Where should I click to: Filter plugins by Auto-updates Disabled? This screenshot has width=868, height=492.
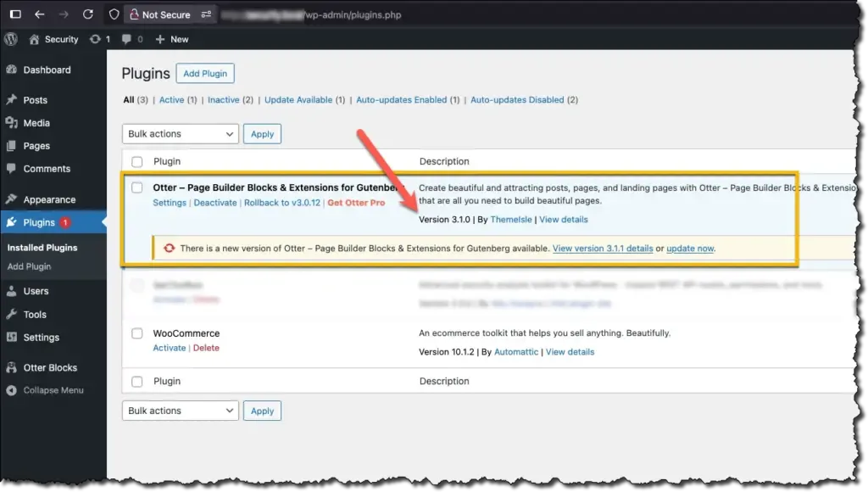[517, 100]
